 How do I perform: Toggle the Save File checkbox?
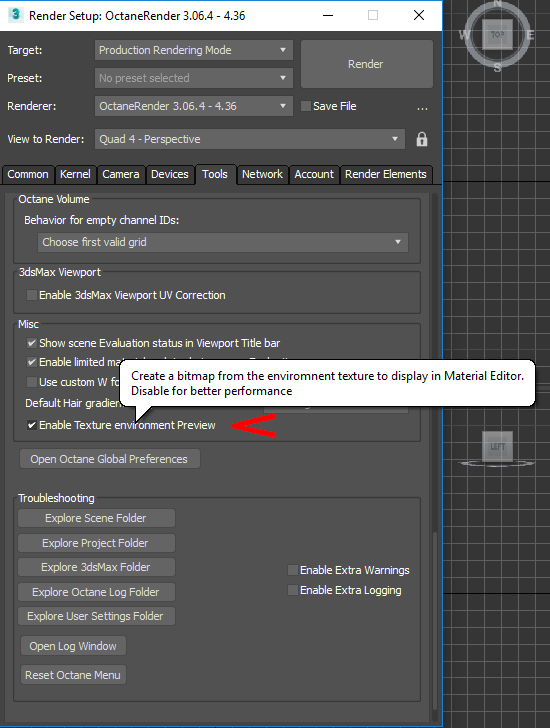(x=305, y=106)
